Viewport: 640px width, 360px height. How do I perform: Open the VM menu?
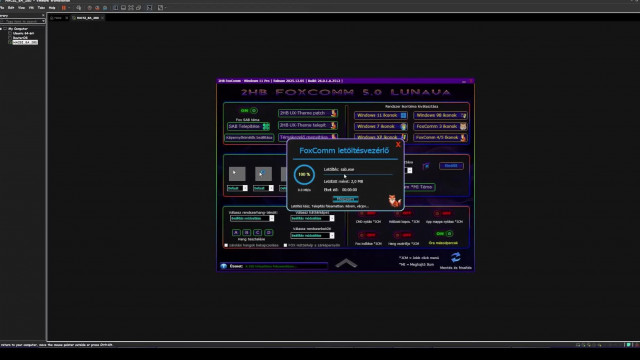[31, 8]
